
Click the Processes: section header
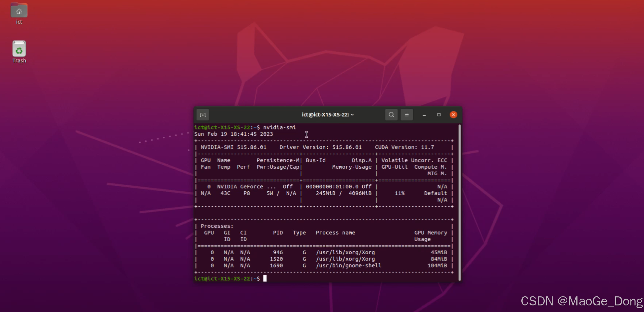[217, 226]
